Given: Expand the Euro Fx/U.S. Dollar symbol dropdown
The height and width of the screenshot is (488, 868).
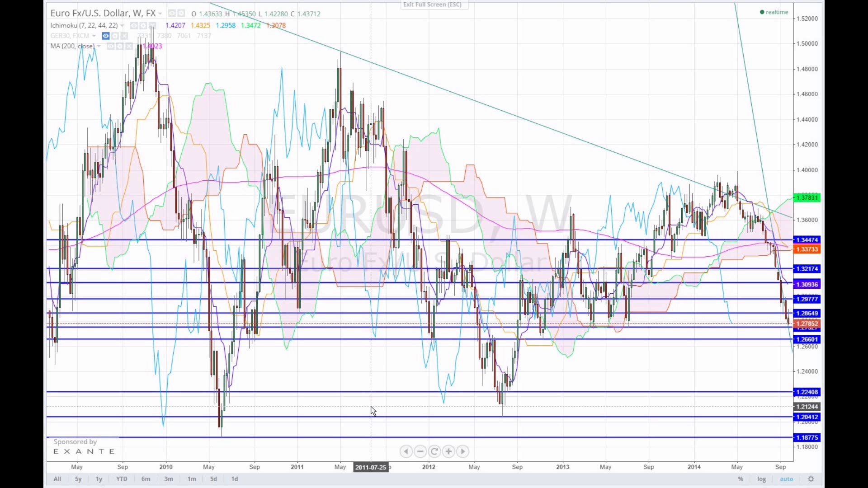Looking at the screenshot, I should click(x=160, y=14).
